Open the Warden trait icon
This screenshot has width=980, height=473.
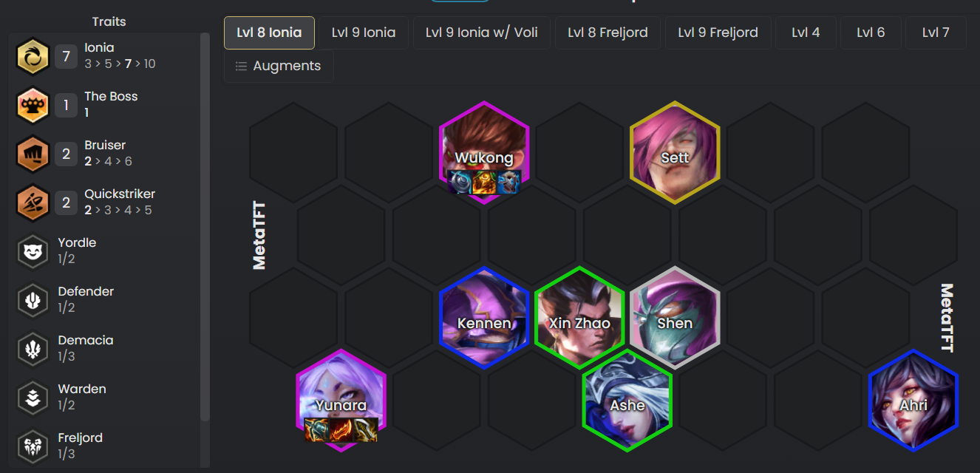pos(33,398)
